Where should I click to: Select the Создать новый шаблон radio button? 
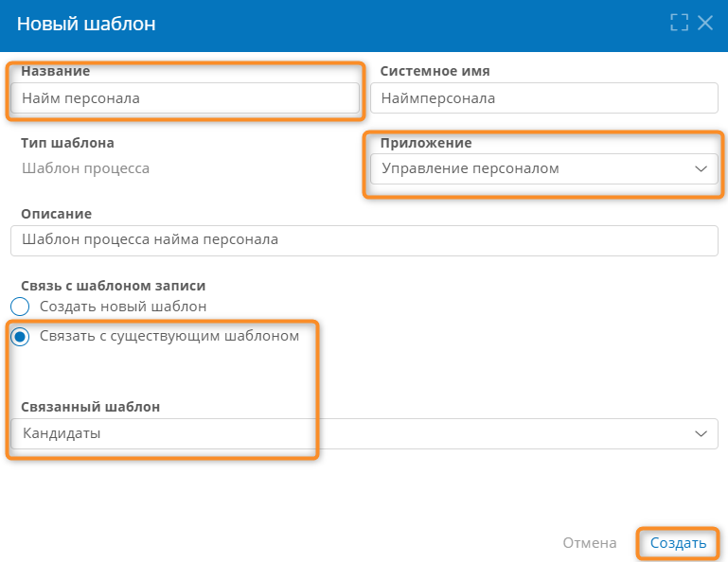(x=20, y=307)
